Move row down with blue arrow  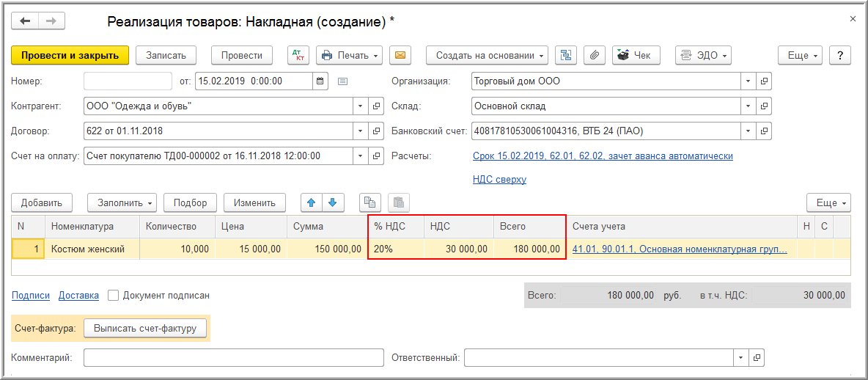[333, 202]
